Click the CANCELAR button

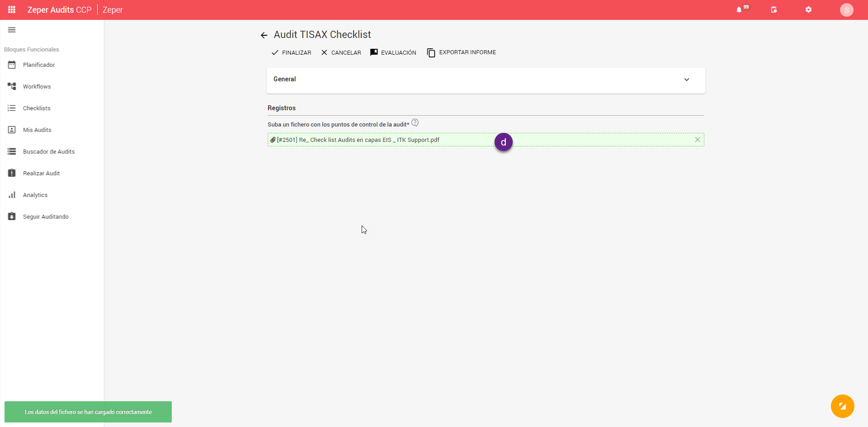[341, 52]
